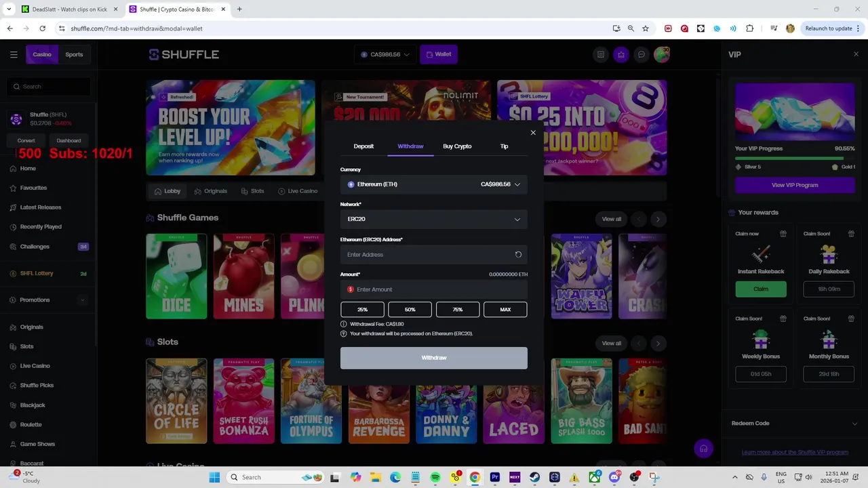Open Steam from the taskbar
The image size is (868, 488).
tap(535, 477)
